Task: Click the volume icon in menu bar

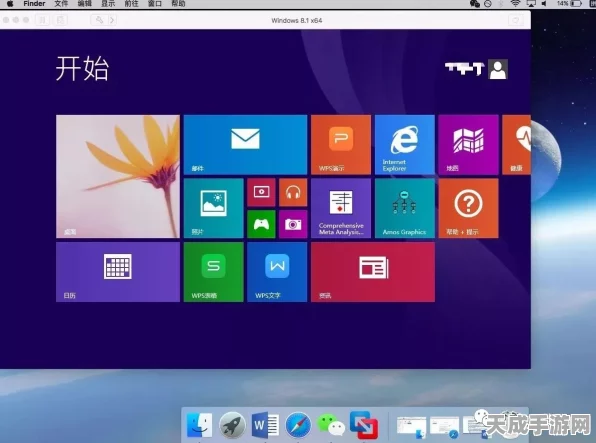Action: pyautogui.click(x=544, y=4)
